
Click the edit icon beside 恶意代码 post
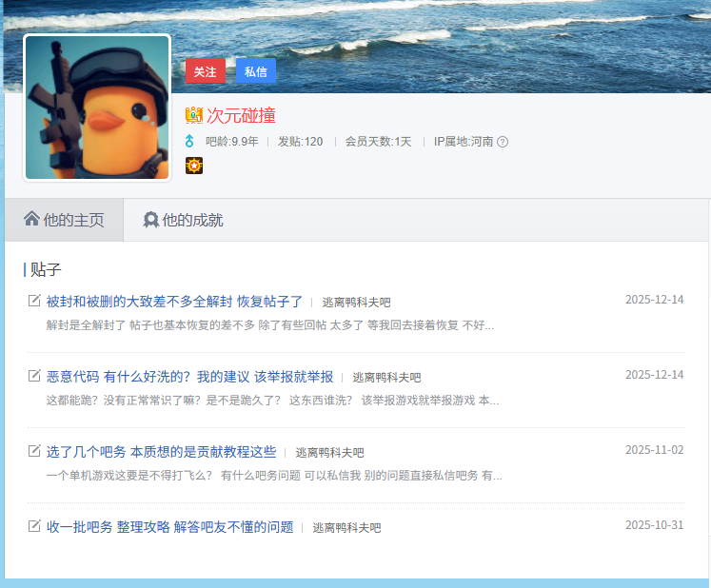(x=34, y=376)
